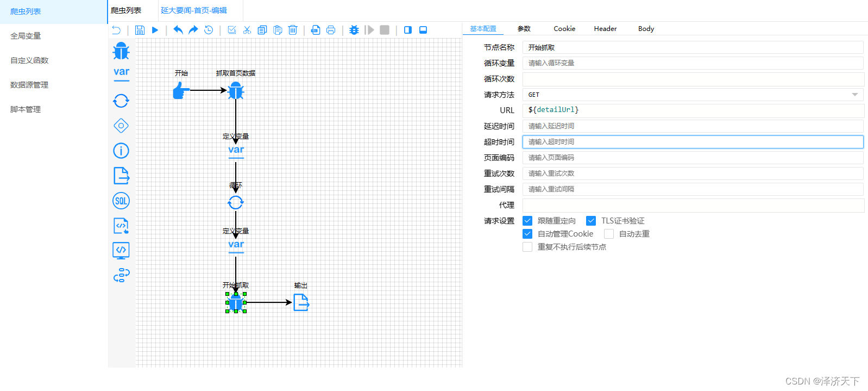The width and height of the screenshot is (868, 391).
Task: Click the step-resume debug icon
Action: coord(369,30)
